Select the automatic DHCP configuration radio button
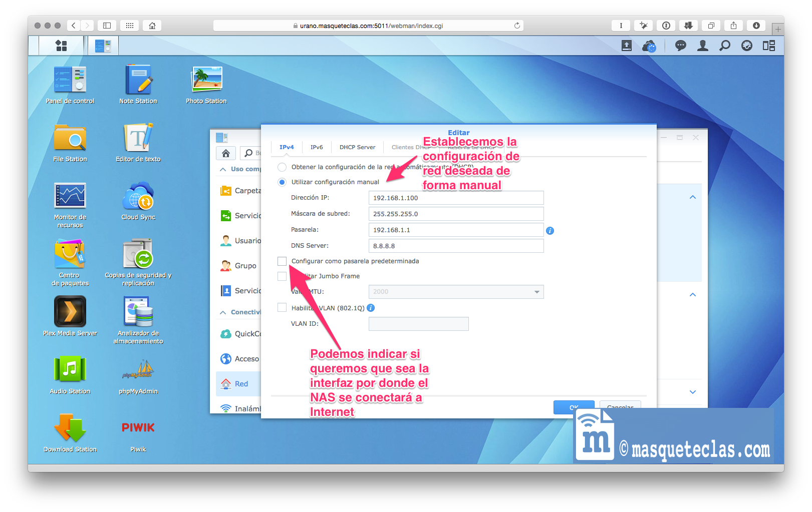 click(282, 167)
